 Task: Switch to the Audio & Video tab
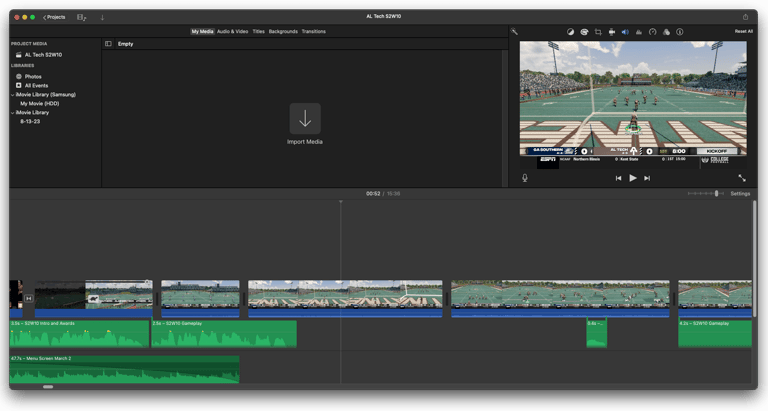coord(232,31)
